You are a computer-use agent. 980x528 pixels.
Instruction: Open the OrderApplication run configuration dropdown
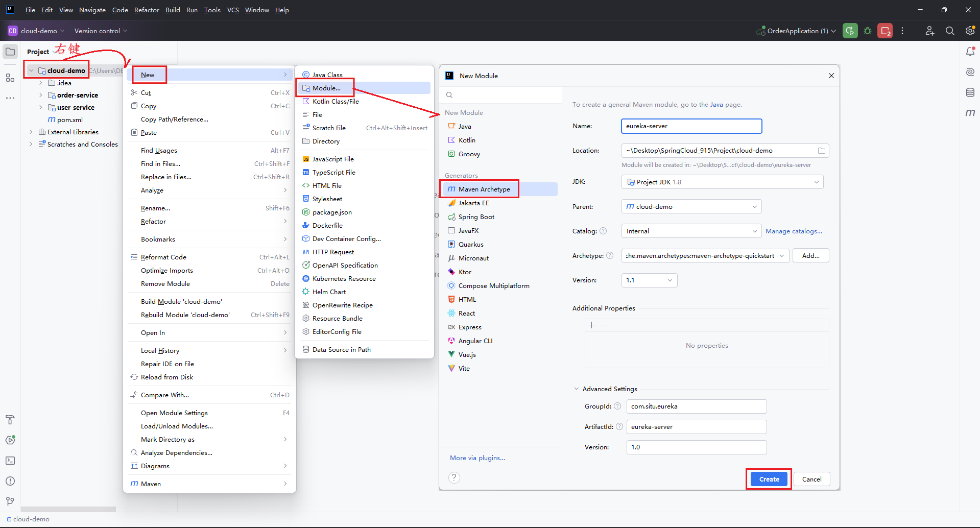coord(796,31)
